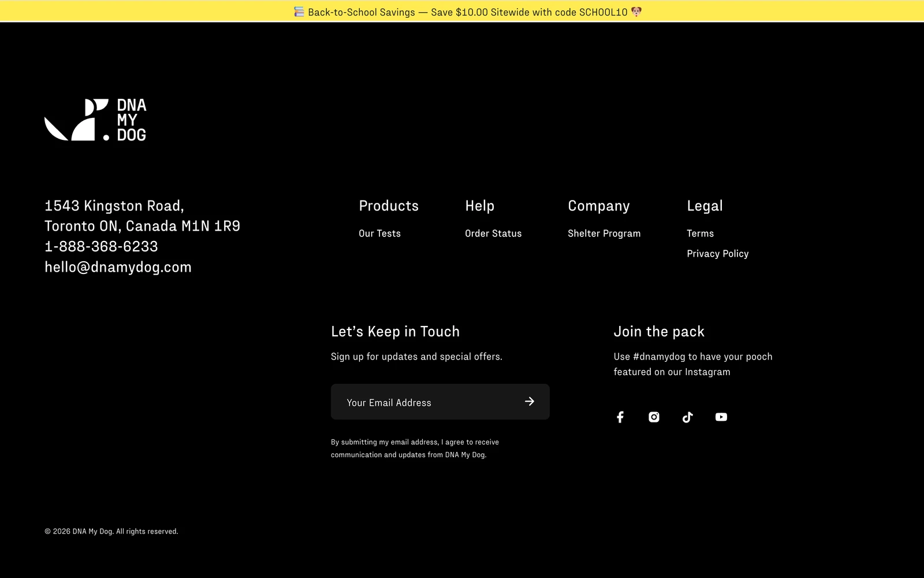Submit email with the arrow icon
This screenshot has width=924, height=578.
[530, 401]
